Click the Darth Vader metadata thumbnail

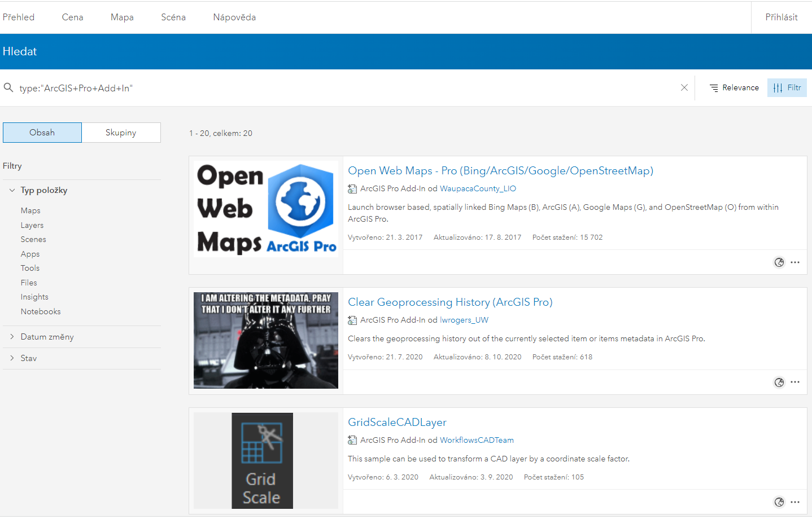click(x=266, y=340)
